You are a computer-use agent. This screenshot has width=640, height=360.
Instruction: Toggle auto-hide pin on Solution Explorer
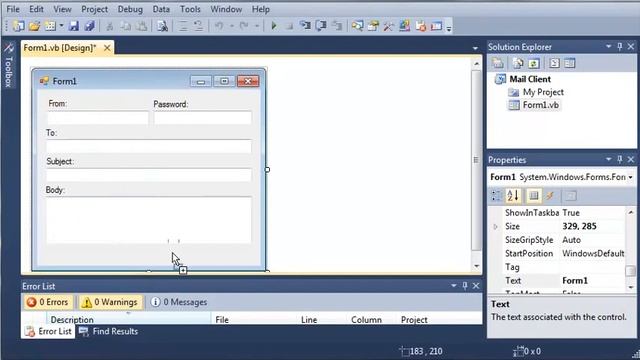click(620, 47)
